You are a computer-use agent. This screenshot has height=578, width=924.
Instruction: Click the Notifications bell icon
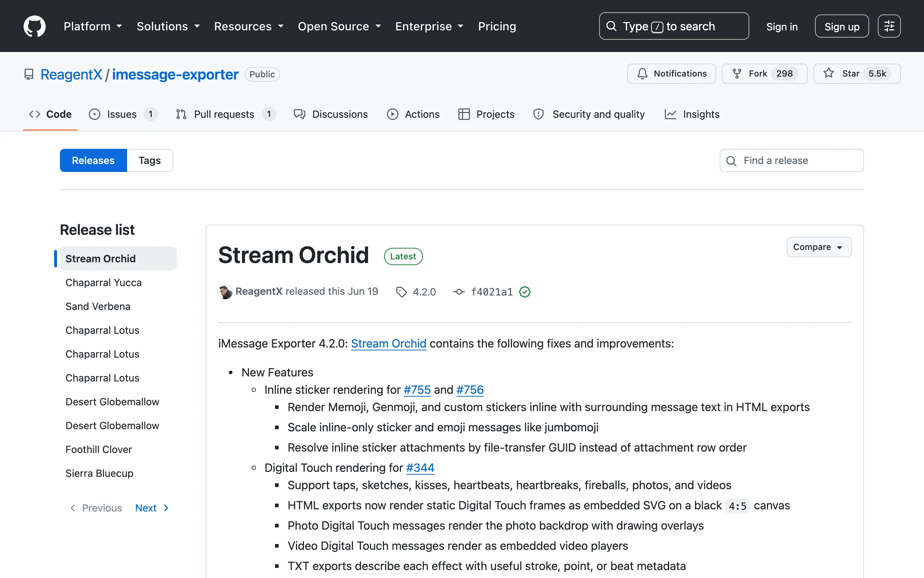642,73
